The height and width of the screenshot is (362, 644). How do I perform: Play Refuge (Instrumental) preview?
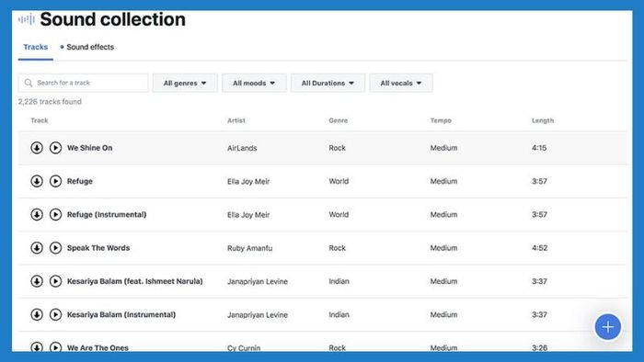click(55, 214)
